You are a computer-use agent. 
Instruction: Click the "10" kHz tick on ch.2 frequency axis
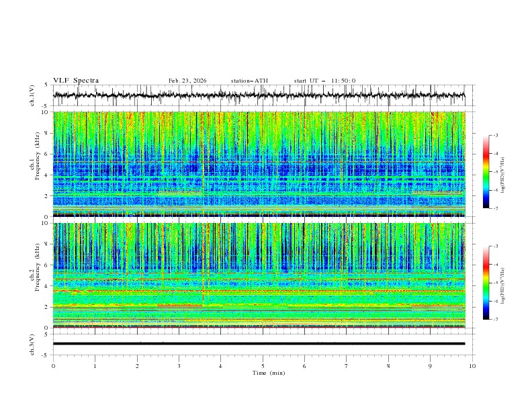[x=45, y=223]
